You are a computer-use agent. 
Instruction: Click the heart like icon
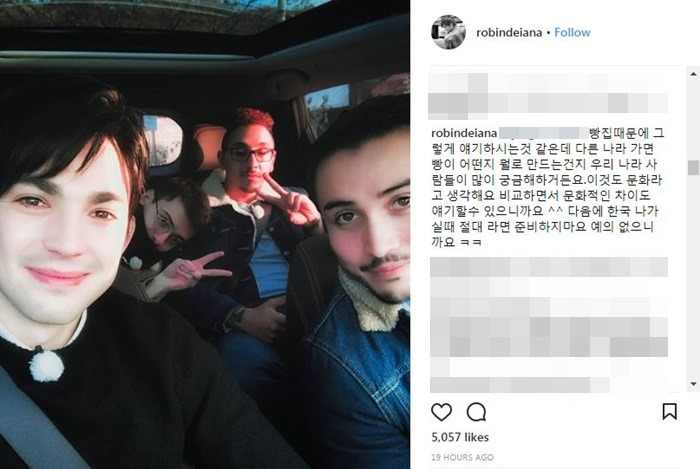pos(441,412)
